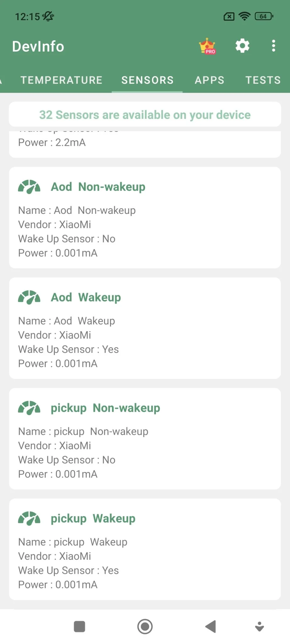Screen dimensions: 290x644
Task: Open settings via the gear icon
Action: pyautogui.click(x=242, y=46)
